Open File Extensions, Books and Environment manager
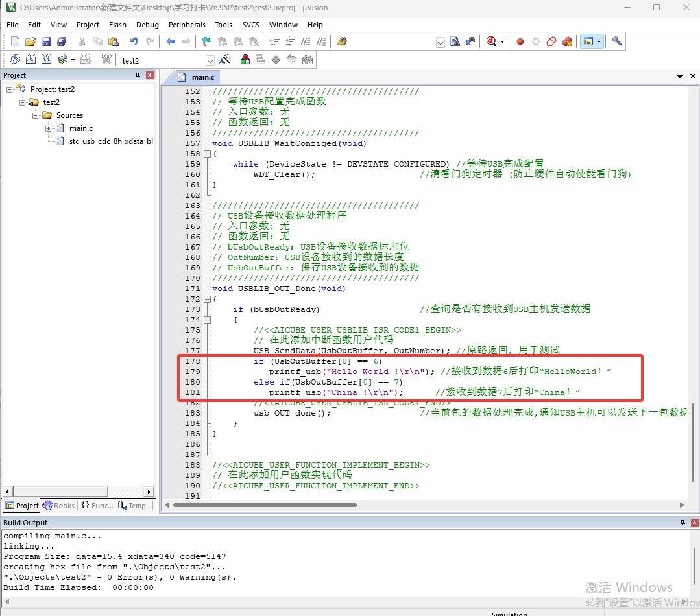Viewport: 700px width, 616px height. (245, 60)
